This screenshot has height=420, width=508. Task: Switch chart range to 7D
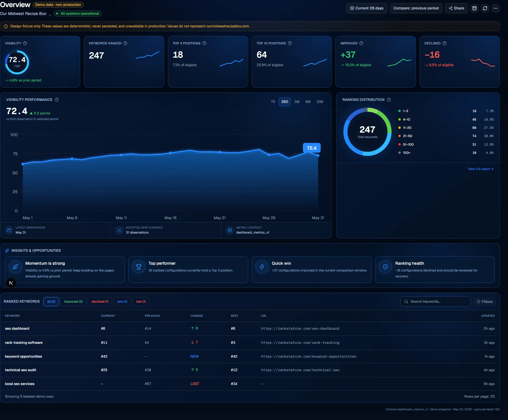tap(273, 102)
